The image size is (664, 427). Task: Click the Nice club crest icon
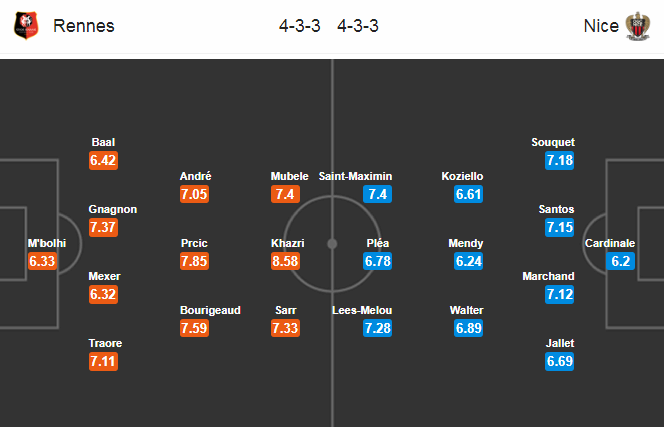(638, 26)
